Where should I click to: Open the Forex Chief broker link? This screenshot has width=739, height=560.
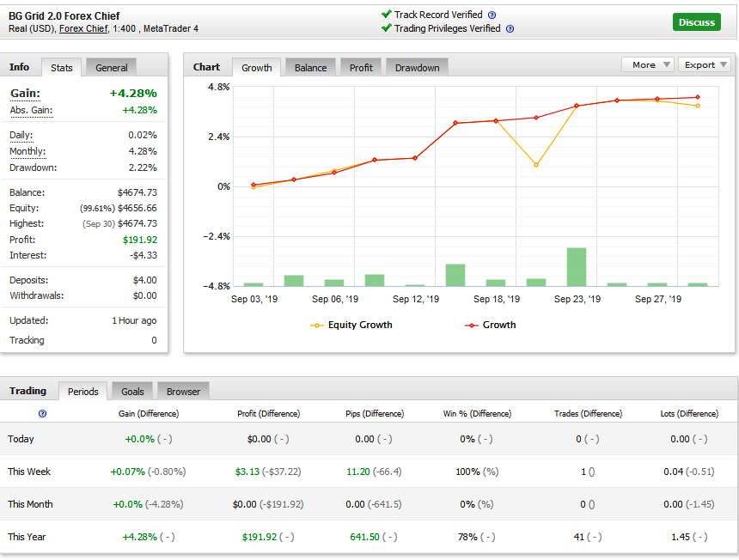(x=83, y=28)
